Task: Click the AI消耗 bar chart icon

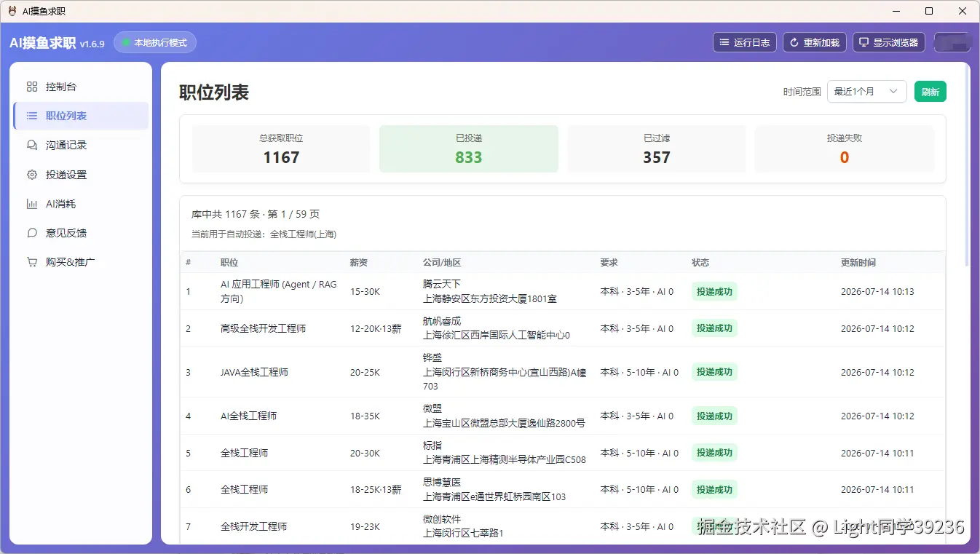Action: click(32, 204)
